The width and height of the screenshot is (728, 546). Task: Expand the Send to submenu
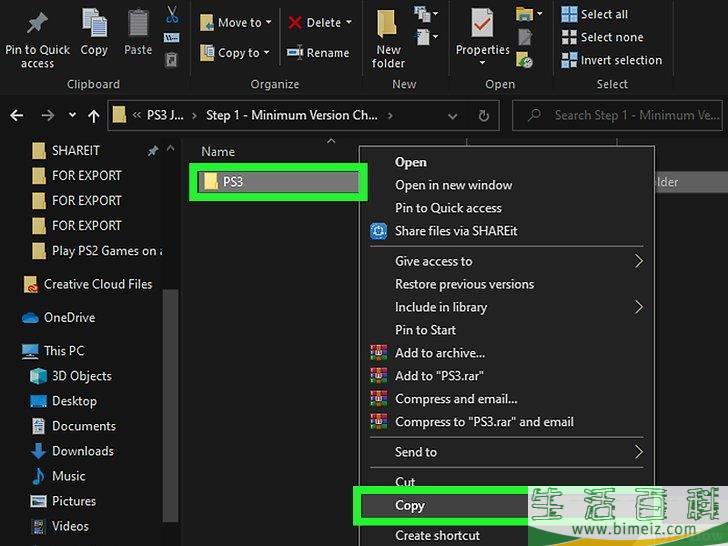coord(639,452)
